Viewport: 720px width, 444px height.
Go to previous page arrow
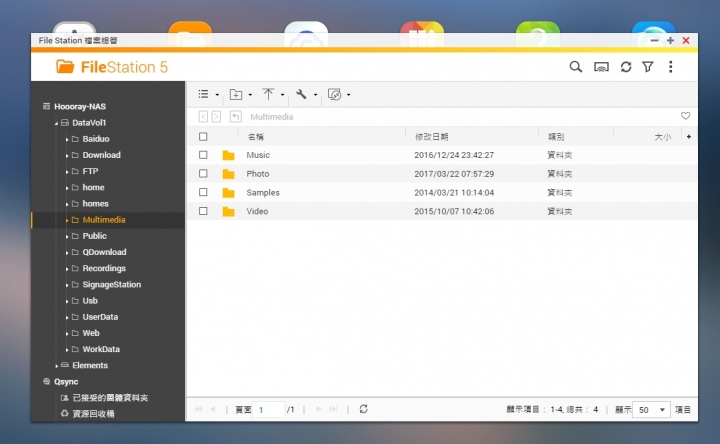tap(213, 409)
